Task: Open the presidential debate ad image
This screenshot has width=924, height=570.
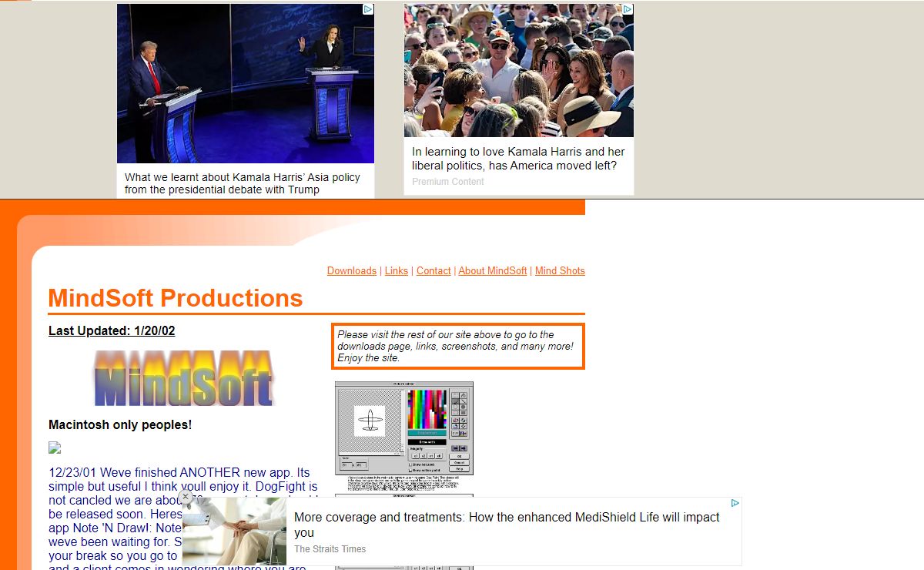Action: coord(246,83)
